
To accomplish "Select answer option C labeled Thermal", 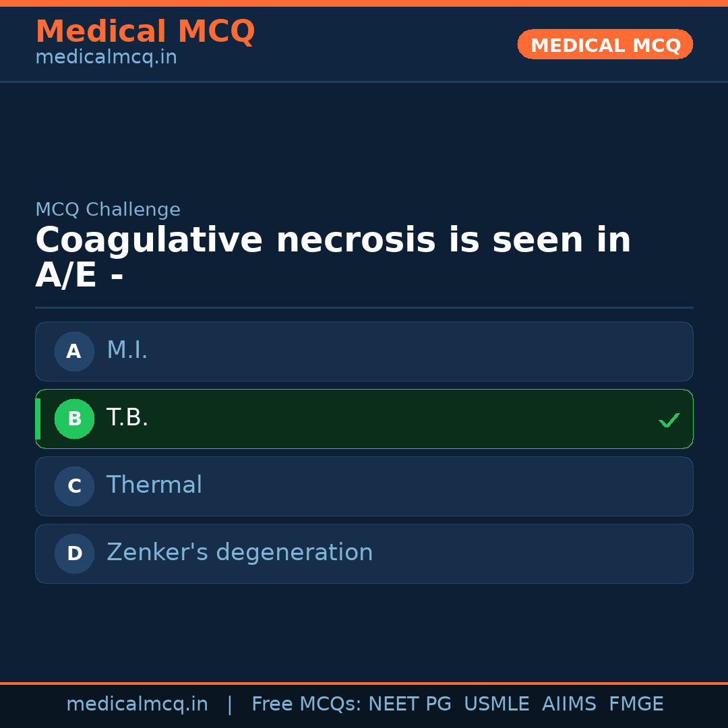I will [x=364, y=486].
